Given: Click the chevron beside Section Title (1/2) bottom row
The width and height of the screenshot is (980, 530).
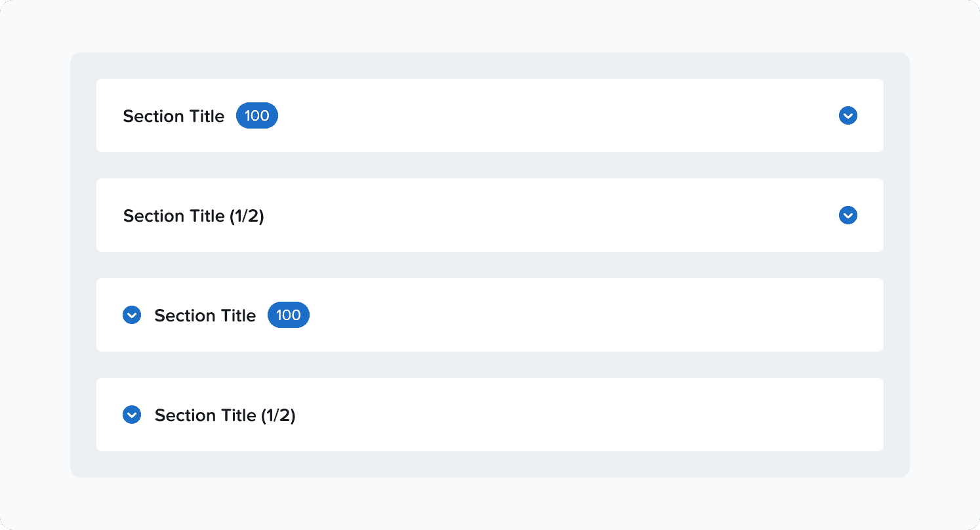Looking at the screenshot, I should [132, 415].
